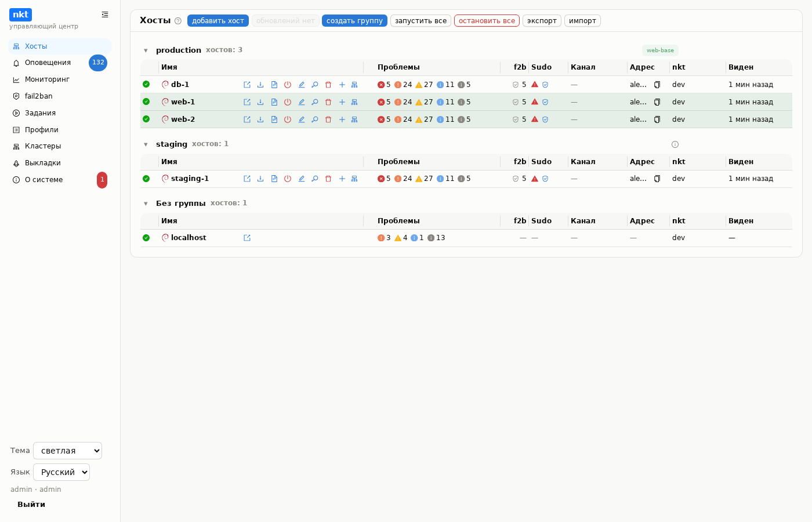Click the red sudo warning triangle for web-1
Image resolution: width=812 pixels, height=522 pixels.
click(x=535, y=102)
